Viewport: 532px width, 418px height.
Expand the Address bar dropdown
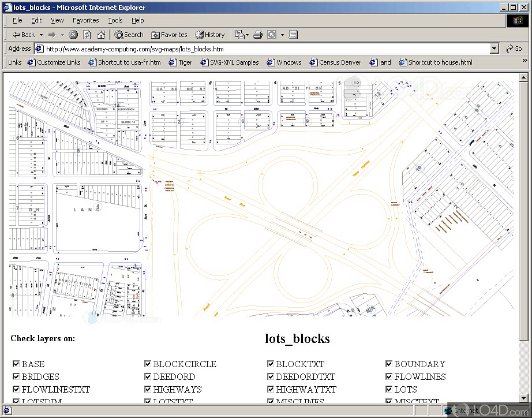pyautogui.click(x=494, y=49)
